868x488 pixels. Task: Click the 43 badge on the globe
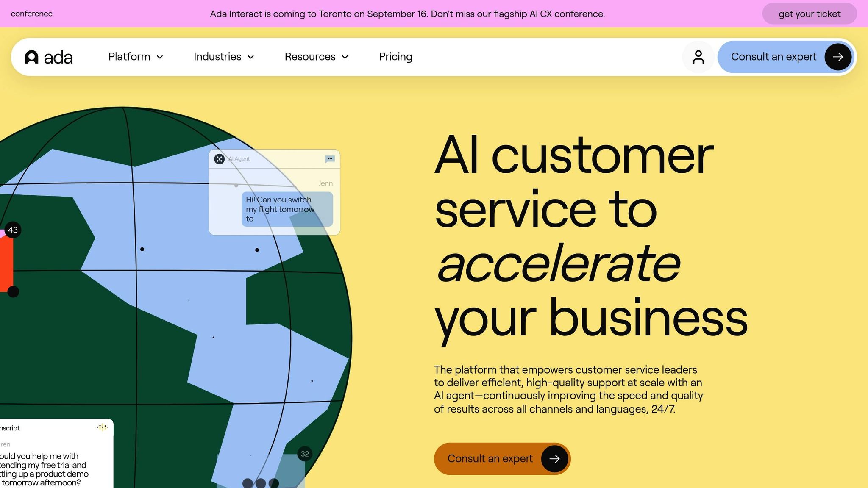[x=13, y=230]
